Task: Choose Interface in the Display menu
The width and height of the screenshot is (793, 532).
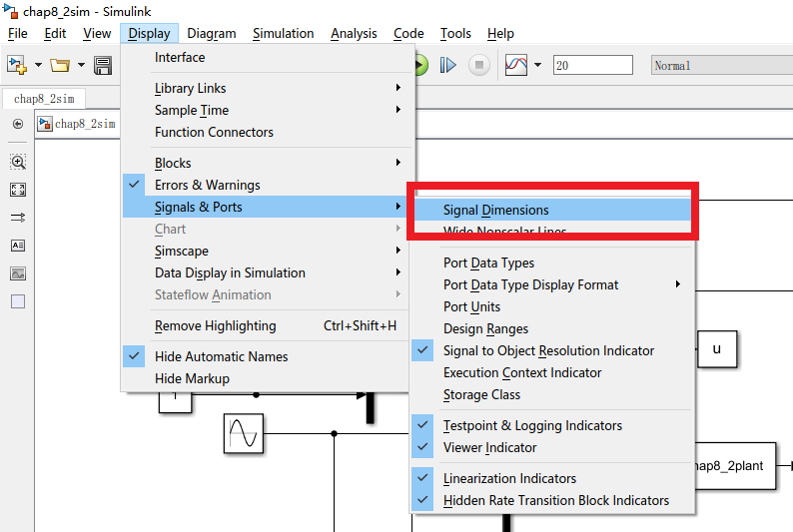Action: (266, 58)
